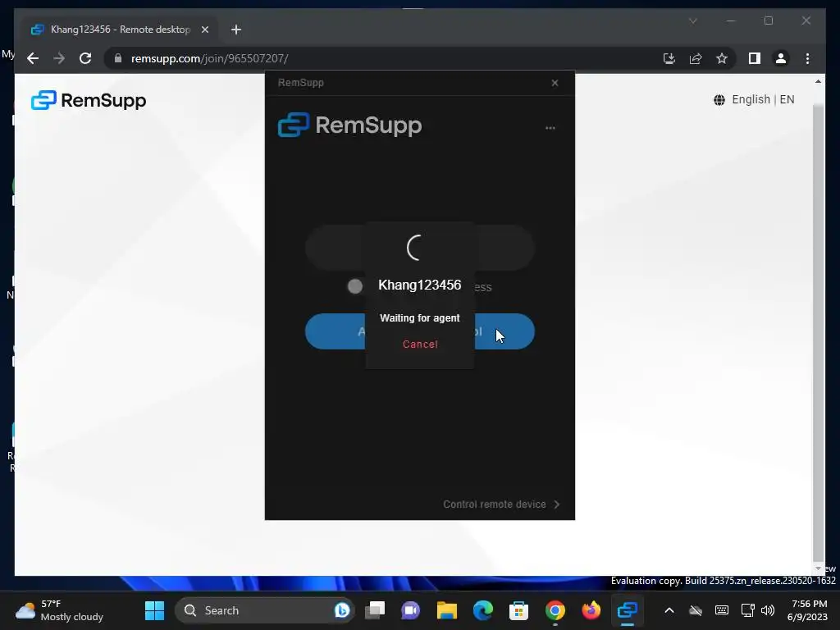Screen dimensions: 840x630
Task: Open File Explorer from taskbar
Action: point(447,610)
